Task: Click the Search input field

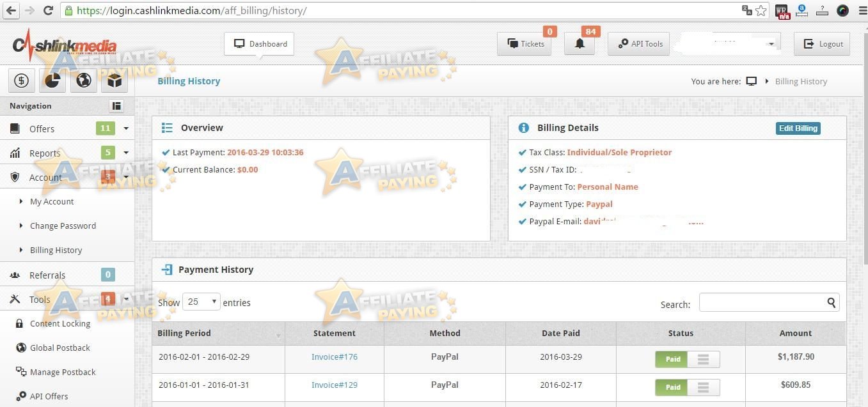Action: [769, 303]
